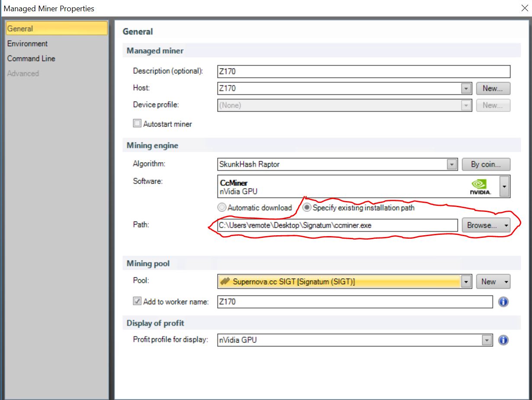Image resolution: width=532 pixels, height=400 pixels.
Task: Click info icon next to worker name
Action: click(503, 302)
